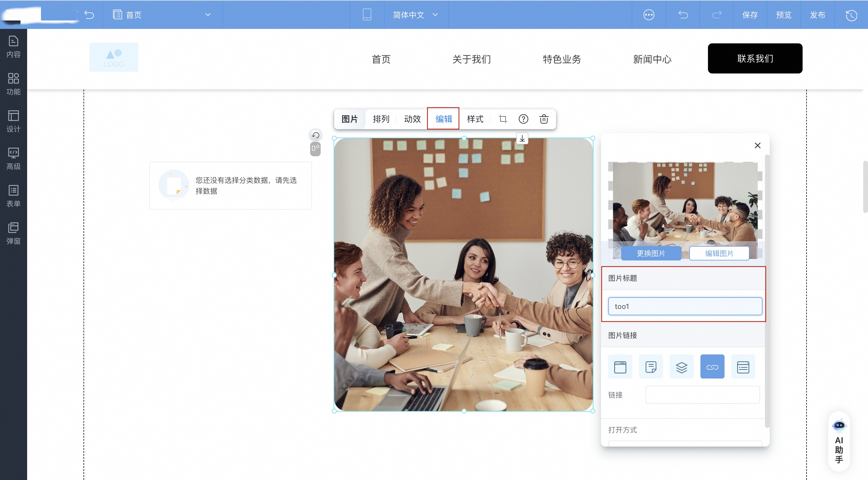Click the 图片标题 text input field
This screenshot has height=480, width=868.
[685, 306]
